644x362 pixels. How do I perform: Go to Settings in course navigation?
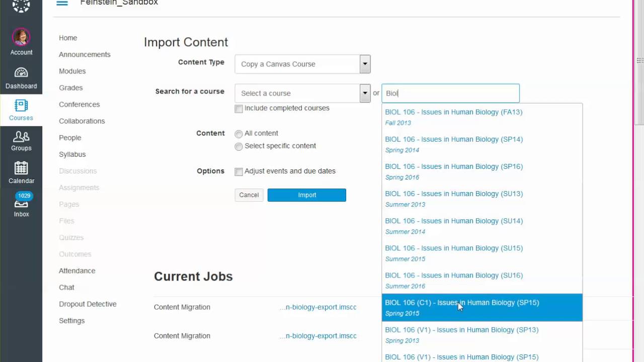click(71, 320)
